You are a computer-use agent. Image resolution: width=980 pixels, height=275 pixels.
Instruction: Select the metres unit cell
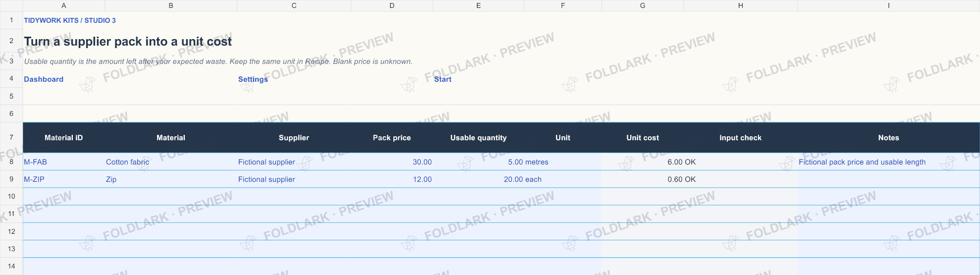click(563, 162)
